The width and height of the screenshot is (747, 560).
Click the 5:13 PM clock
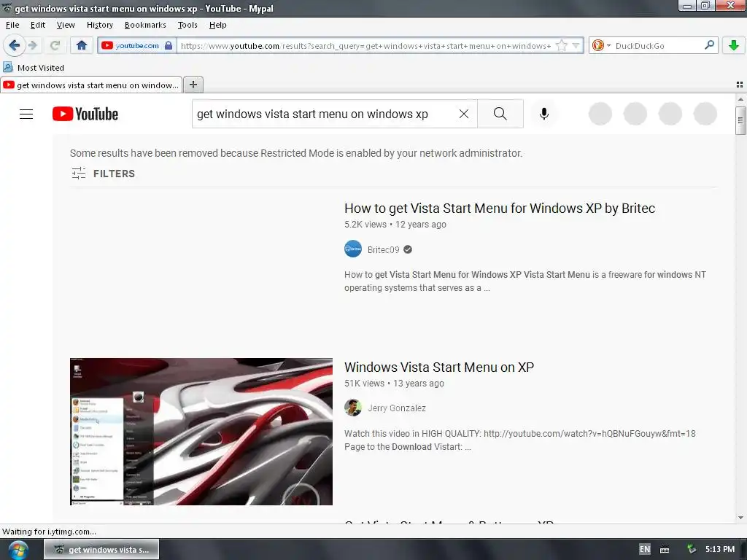click(x=720, y=549)
